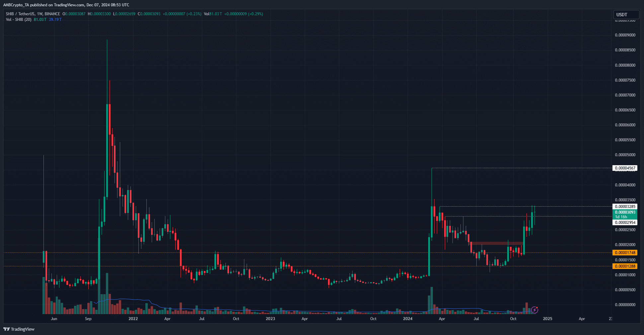Click the 2024 label on time axis
644x335 pixels.
(x=408, y=319)
